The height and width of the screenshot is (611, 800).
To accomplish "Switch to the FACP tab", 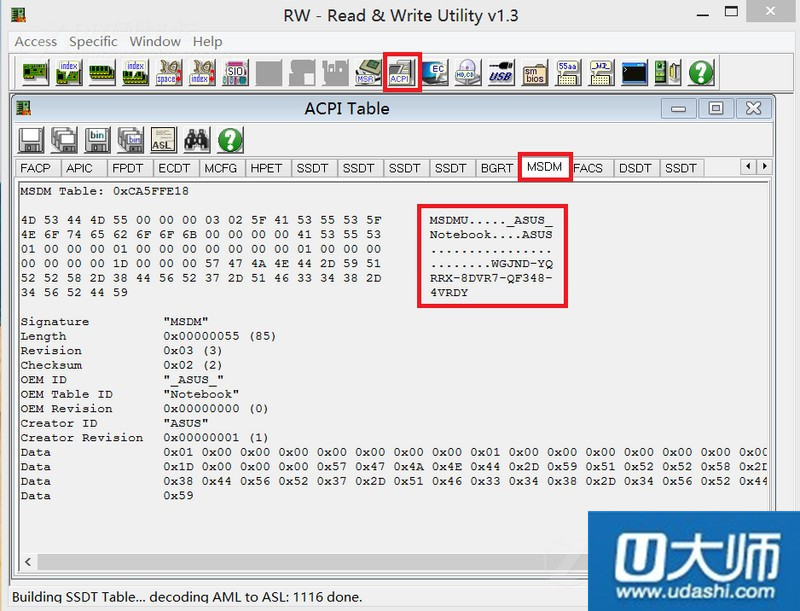I will (x=36, y=168).
